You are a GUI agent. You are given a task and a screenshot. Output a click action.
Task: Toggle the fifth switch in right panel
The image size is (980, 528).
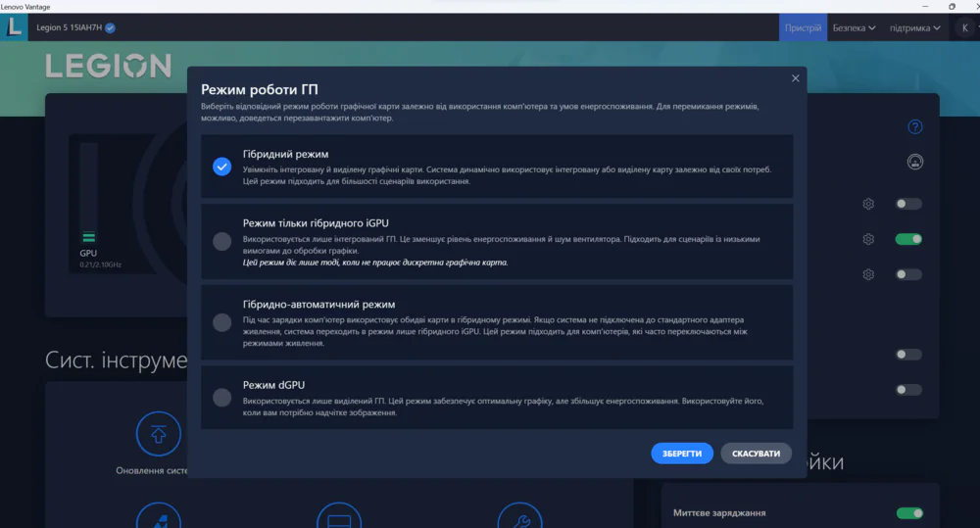[908, 389]
